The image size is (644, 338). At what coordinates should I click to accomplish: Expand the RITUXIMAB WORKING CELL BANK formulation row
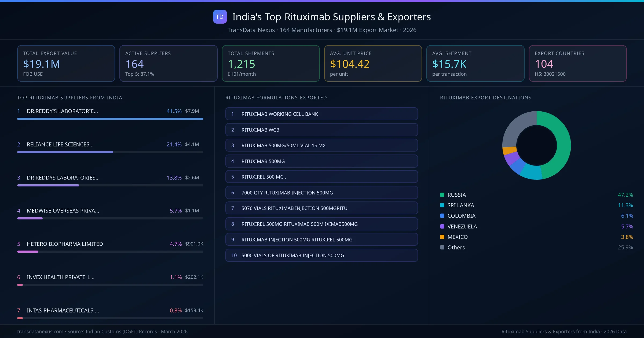(321, 114)
